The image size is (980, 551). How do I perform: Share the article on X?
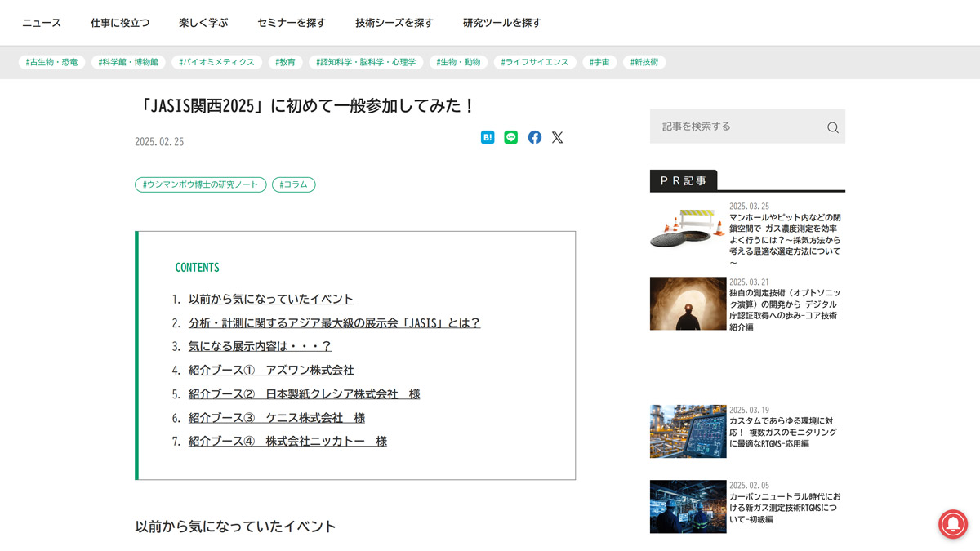tap(557, 137)
